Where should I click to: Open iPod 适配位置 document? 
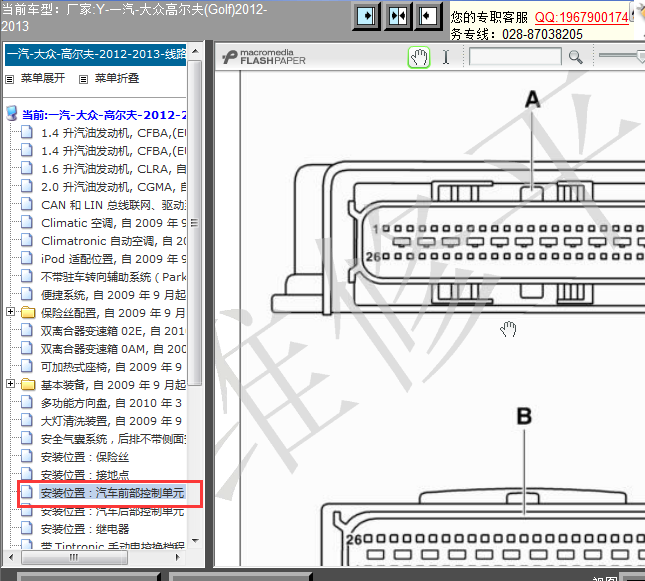(x=114, y=259)
